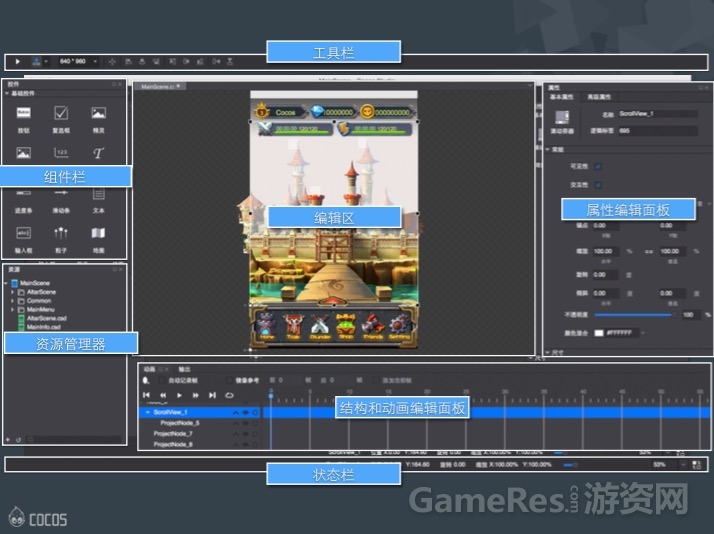Screen dimensions: 714x534
Task: Expand AltarScene folder in resources
Action: pyautogui.click(x=12, y=292)
